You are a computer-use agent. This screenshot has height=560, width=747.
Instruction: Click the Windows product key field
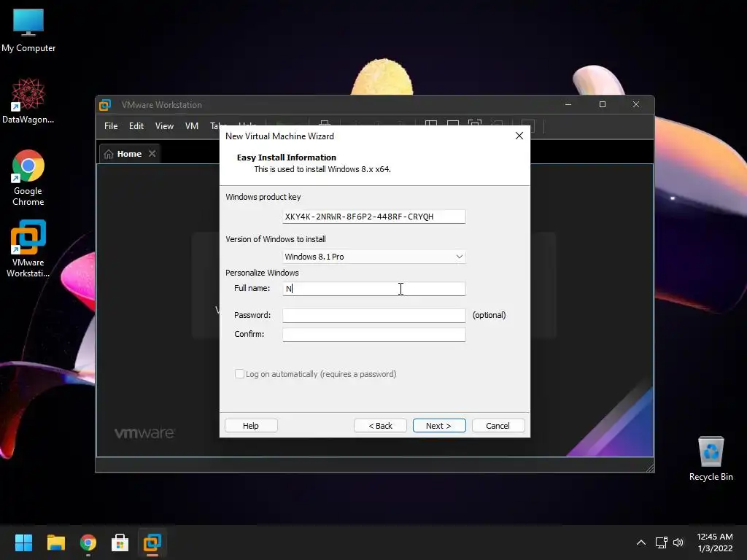(374, 217)
